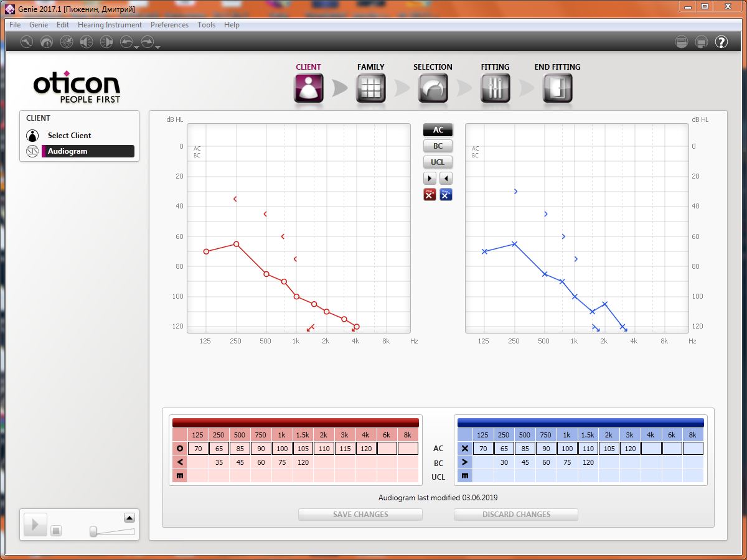
Task: Click the volume slider handle
Action: pos(93,531)
